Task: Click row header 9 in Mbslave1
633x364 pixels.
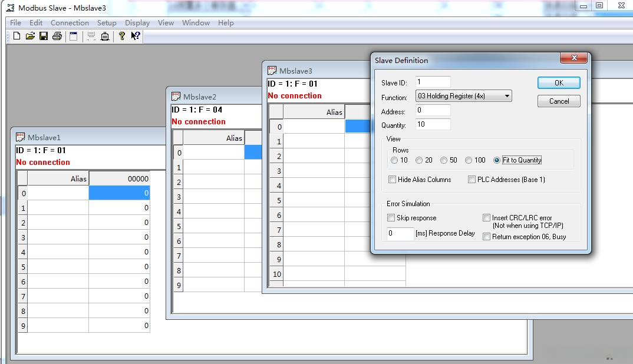Action: tap(22, 326)
